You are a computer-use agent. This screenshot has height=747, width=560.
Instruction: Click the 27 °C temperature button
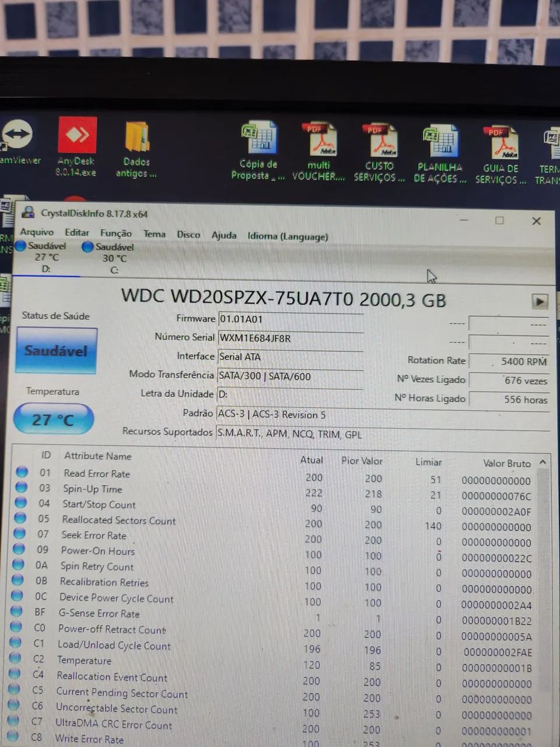tap(53, 419)
